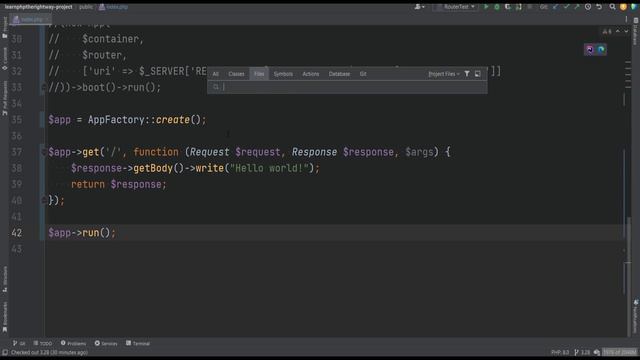Open the Structure tool window in the left sidebar
This screenshot has width=640, height=360.
[x=5, y=279]
